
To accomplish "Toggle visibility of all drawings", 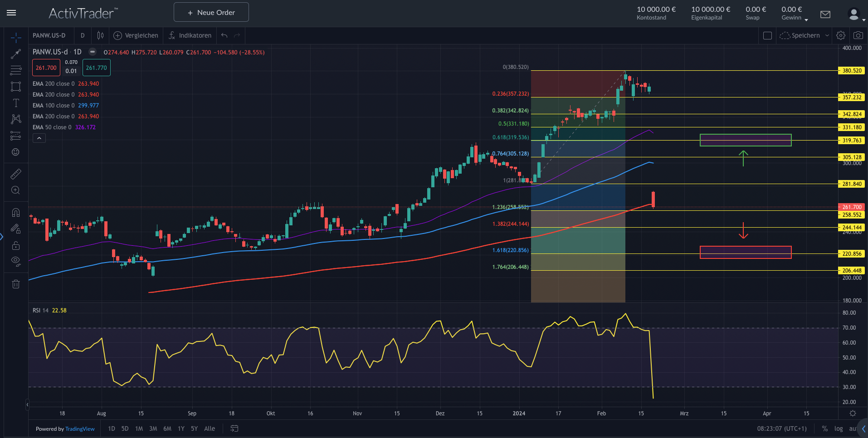I will click(x=16, y=261).
